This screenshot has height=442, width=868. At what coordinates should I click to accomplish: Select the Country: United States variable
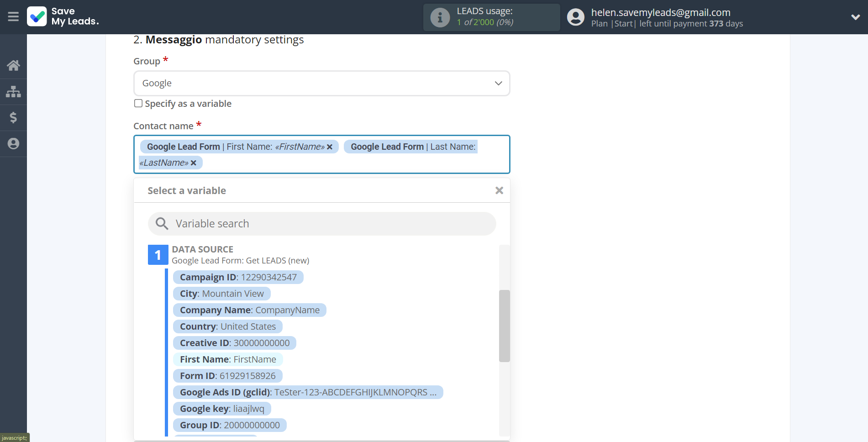click(228, 326)
